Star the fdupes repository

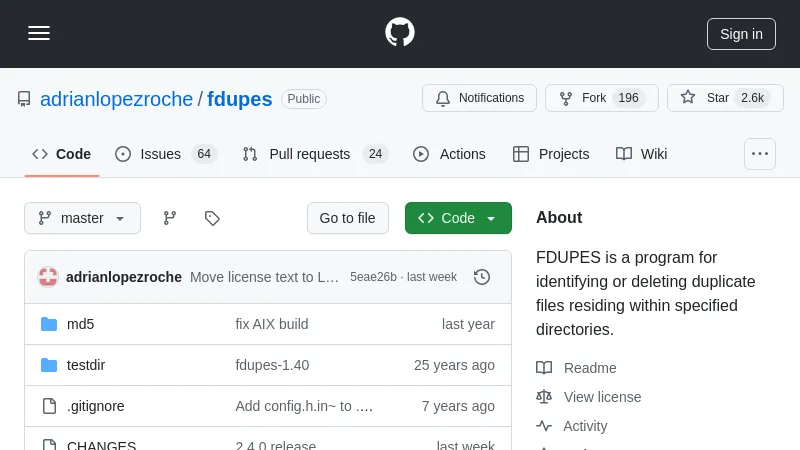pyautogui.click(x=724, y=98)
